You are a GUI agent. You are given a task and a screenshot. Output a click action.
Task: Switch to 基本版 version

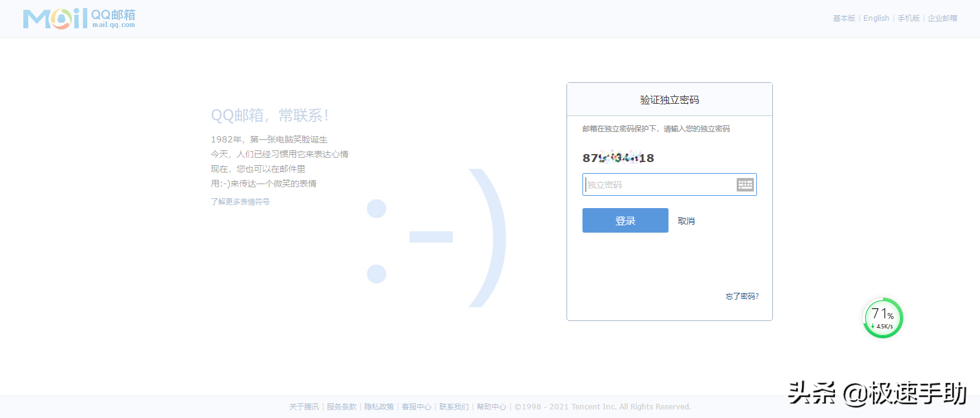pyautogui.click(x=844, y=18)
